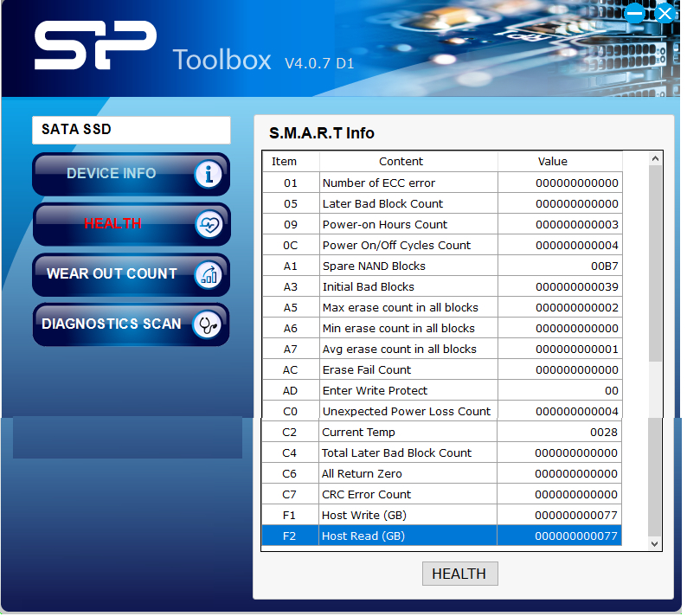Click value 000000000039 in Initial Bad Blocks

[x=576, y=287]
